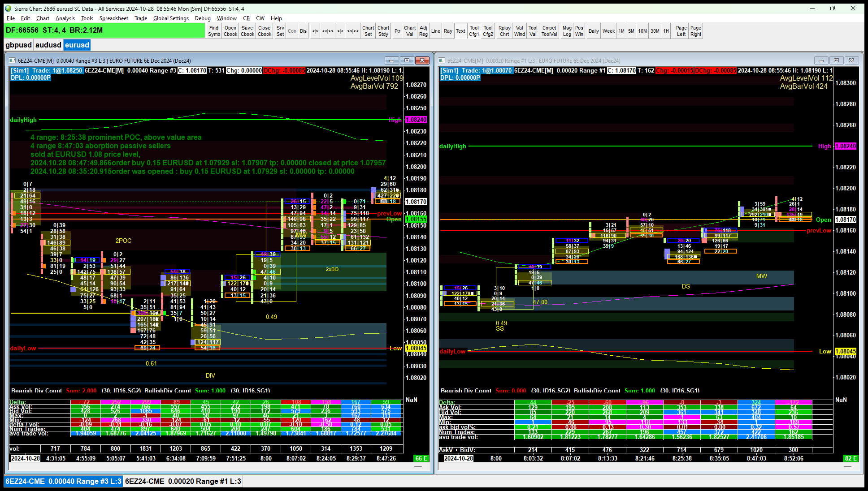Viewport: 868px width, 491px height.
Task: Open Chart Studies settings
Action: click(x=383, y=31)
